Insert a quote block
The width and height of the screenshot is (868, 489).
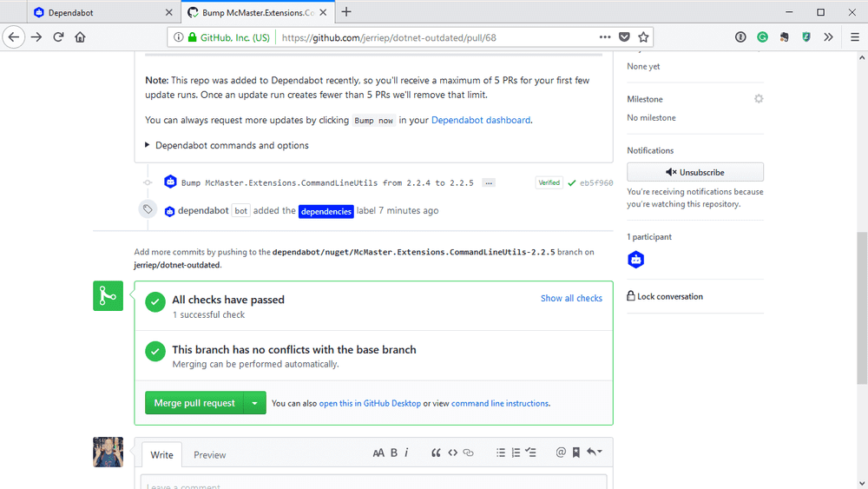tap(436, 453)
